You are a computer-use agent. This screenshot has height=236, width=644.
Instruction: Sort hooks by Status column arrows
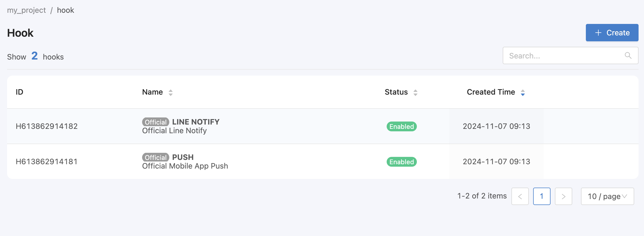coord(415,92)
